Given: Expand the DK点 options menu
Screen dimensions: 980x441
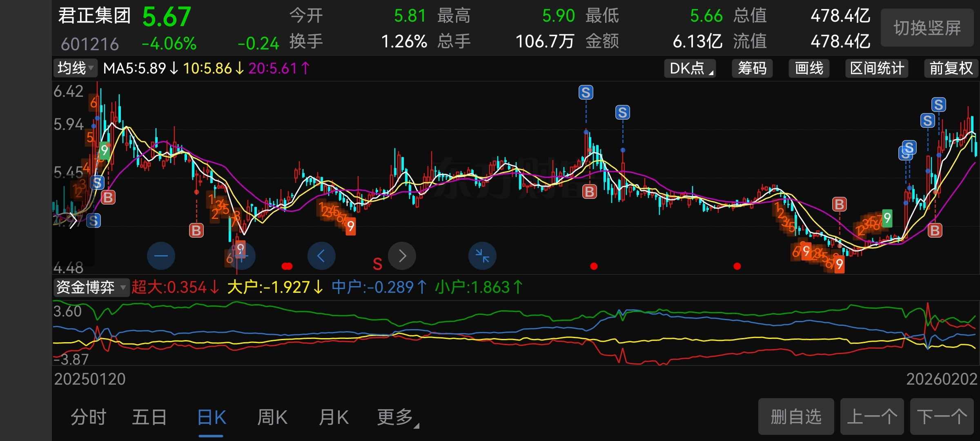Looking at the screenshot, I should pyautogui.click(x=690, y=68).
